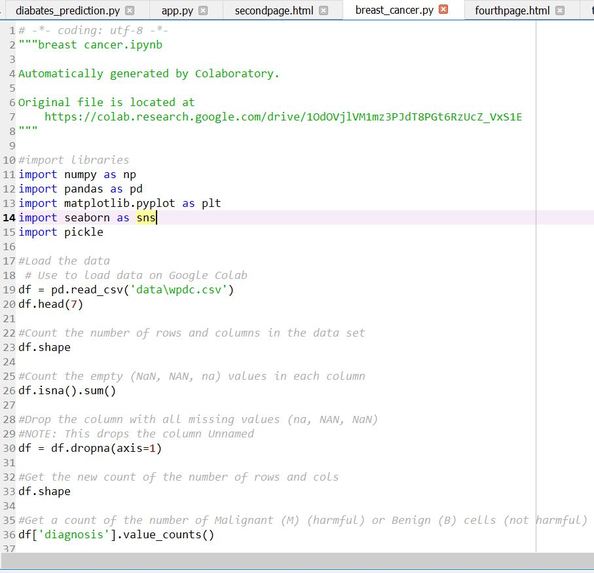Click line number 14 in the gutter
Viewport: 594px width, 573px height.
[x=9, y=218]
